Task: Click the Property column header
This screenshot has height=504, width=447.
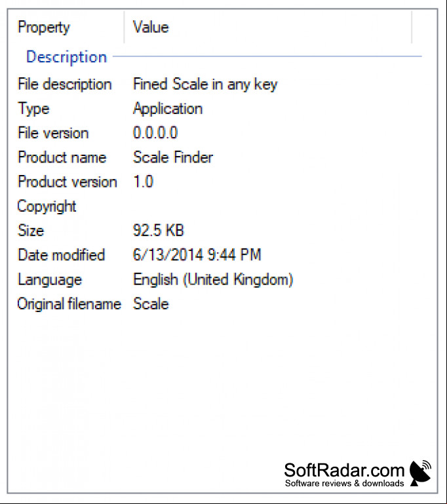Action: 66,28
